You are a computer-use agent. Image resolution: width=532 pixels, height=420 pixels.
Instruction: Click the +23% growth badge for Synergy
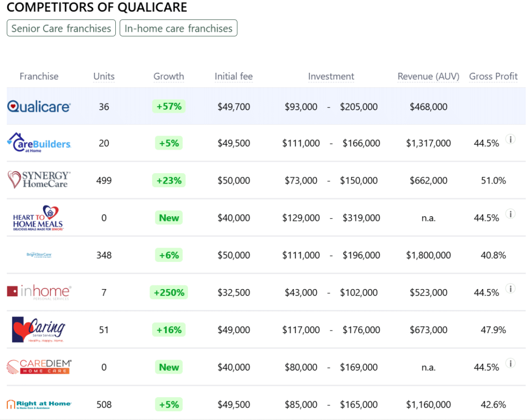click(169, 180)
